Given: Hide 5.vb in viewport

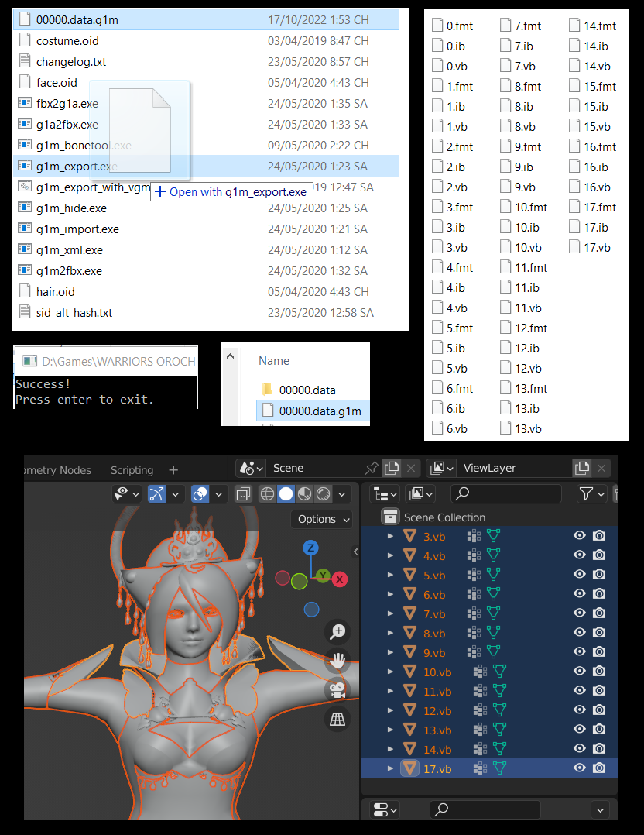Looking at the screenshot, I should click(x=580, y=575).
